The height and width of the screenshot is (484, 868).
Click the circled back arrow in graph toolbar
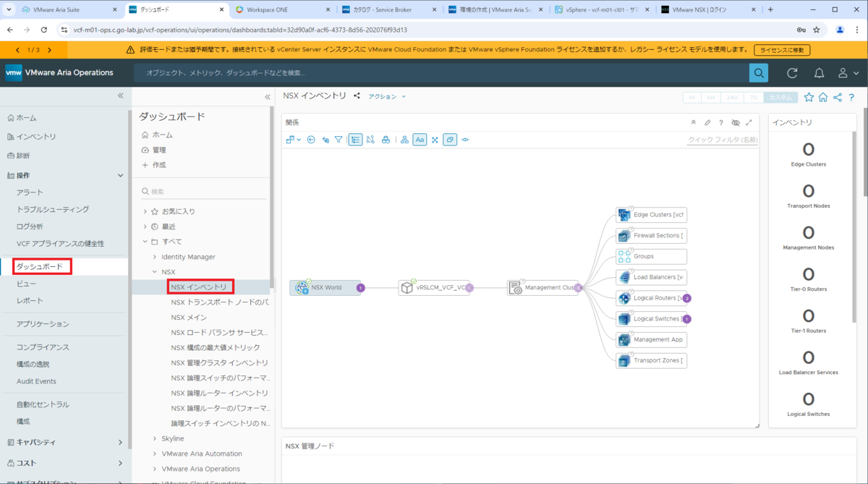(311, 140)
